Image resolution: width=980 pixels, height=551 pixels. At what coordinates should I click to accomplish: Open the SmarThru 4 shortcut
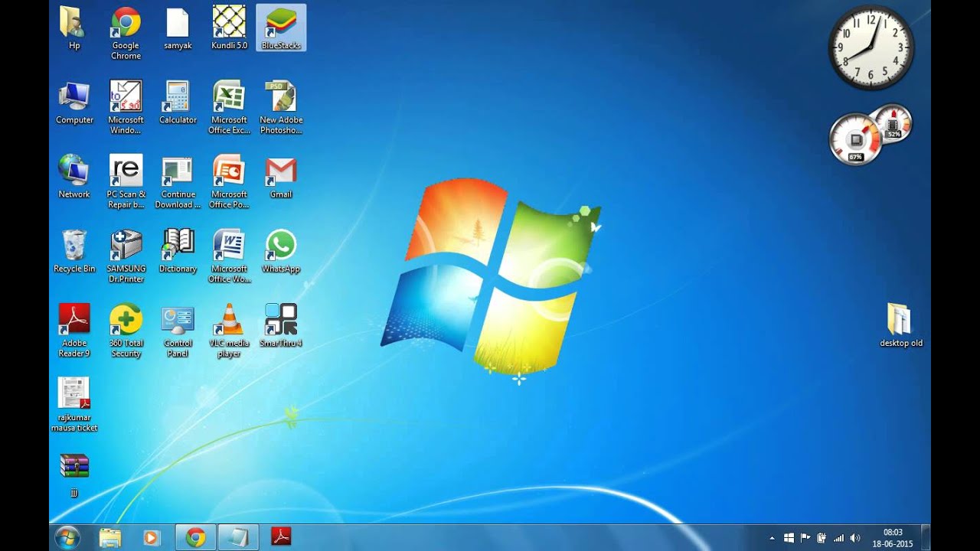281,325
